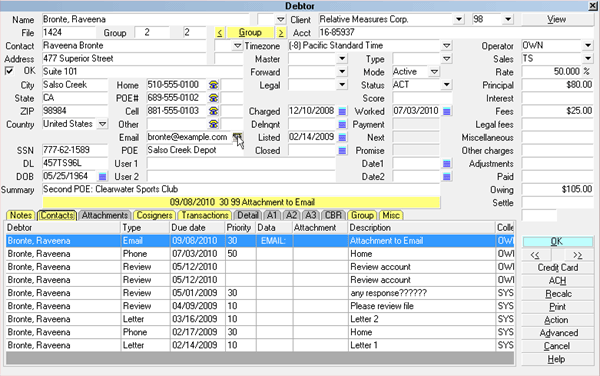
Task: Open the Mode dropdown showing Active
Action: pyautogui.click(x=434, y=72)
